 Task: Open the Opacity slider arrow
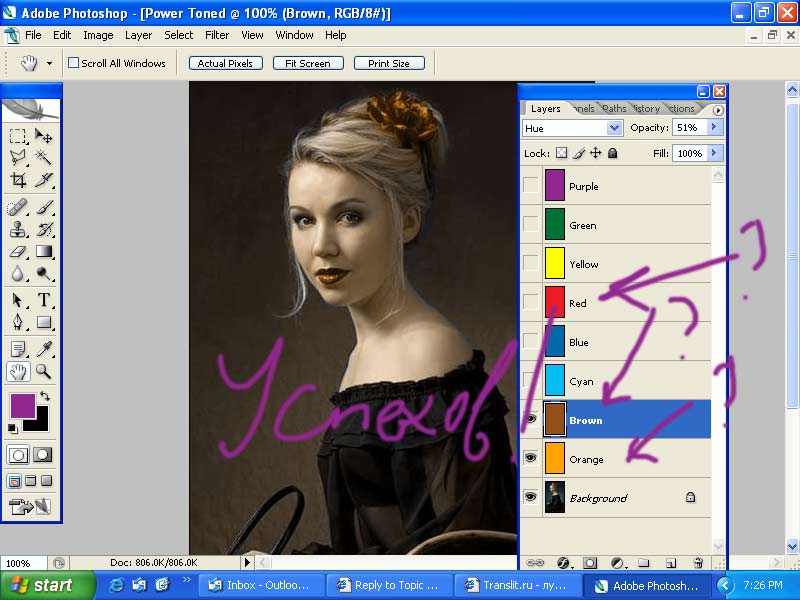(713, 128)
